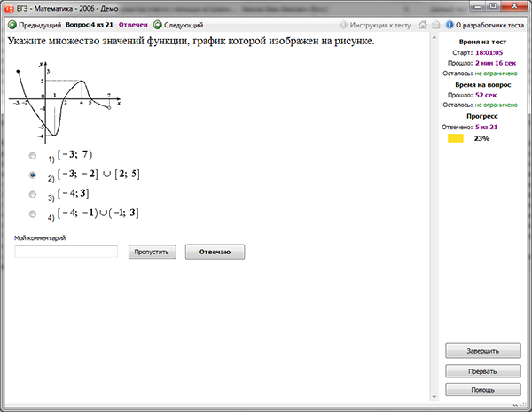Focus the Мой комментарий input field
This screenshot has width=532, height=412.
coord(66,252)
